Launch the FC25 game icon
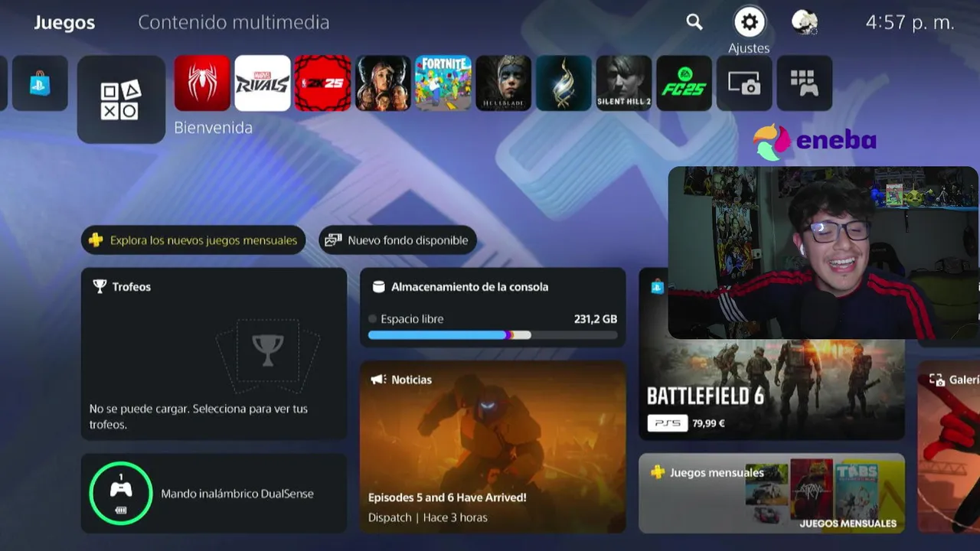This screenshot has width=980, height=551. pyautogui.click(x=684, y=83)
